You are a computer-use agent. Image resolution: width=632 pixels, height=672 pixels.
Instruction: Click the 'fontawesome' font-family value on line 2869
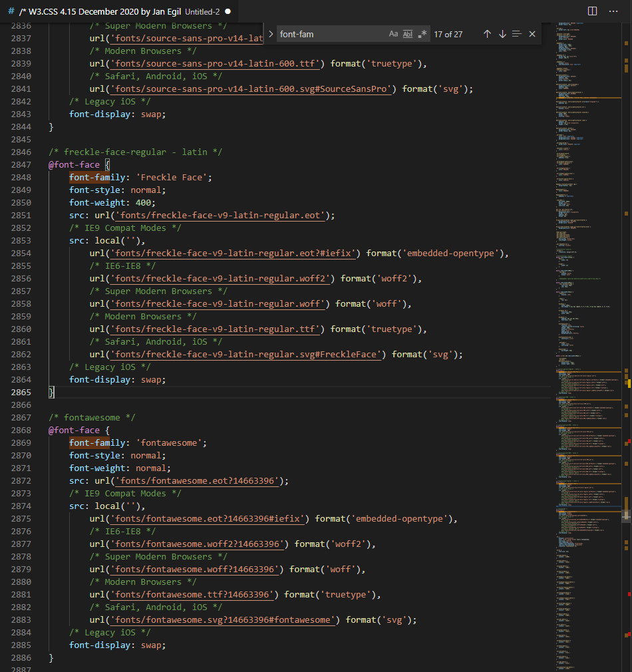tap(169, 443)
